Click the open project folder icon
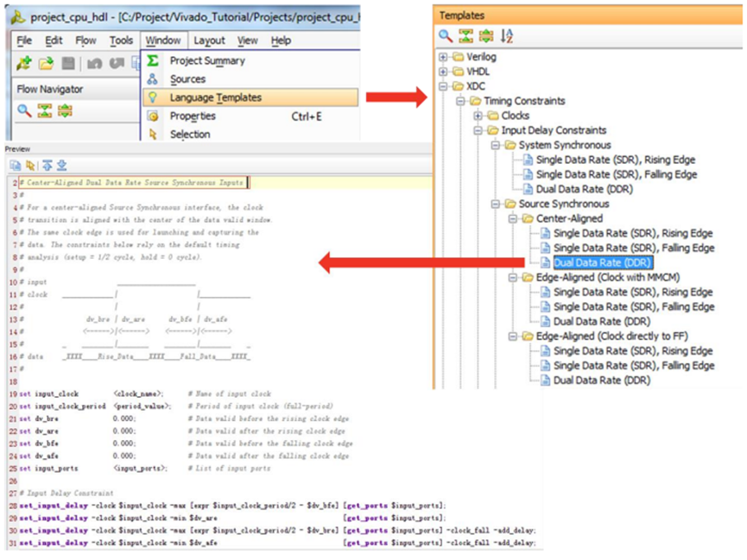 [46, 63]
